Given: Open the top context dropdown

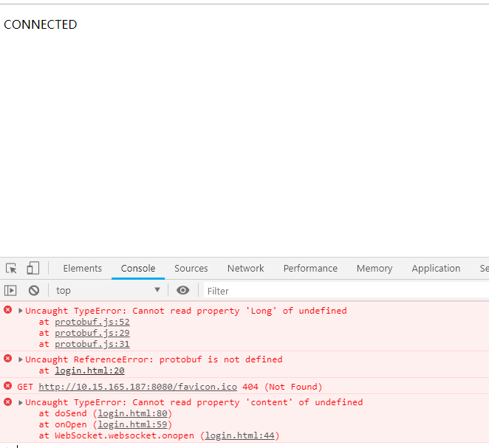Looking at the screenshot, I should point(108,291).
